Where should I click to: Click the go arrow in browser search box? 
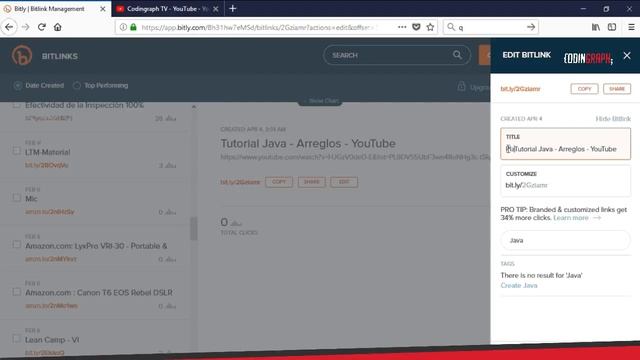[x=531, y=27]
